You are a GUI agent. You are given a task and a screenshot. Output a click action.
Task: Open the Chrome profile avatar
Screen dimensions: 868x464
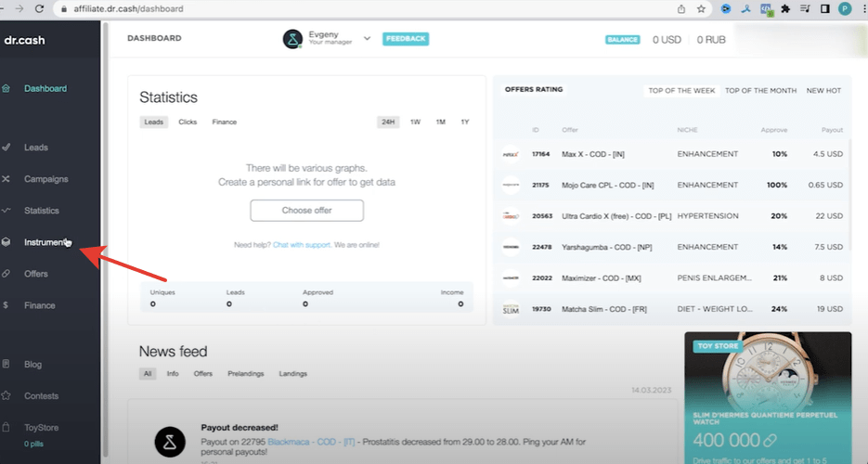coord(845,9)
